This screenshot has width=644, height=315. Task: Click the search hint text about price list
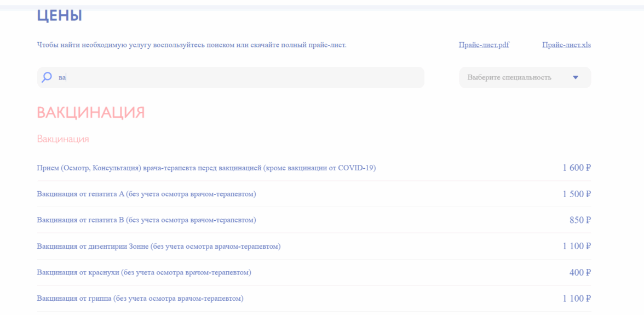(x=192, y=45)
